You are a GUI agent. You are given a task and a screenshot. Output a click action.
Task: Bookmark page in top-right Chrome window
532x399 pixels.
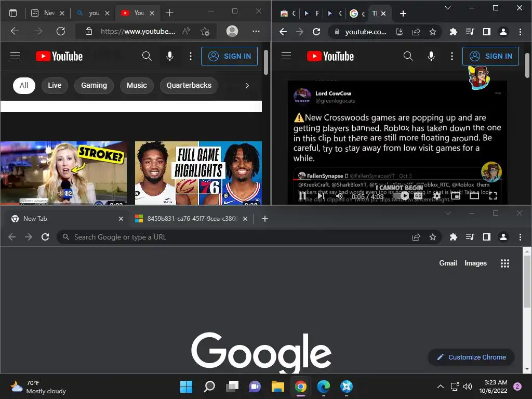(x=433, y=32)
